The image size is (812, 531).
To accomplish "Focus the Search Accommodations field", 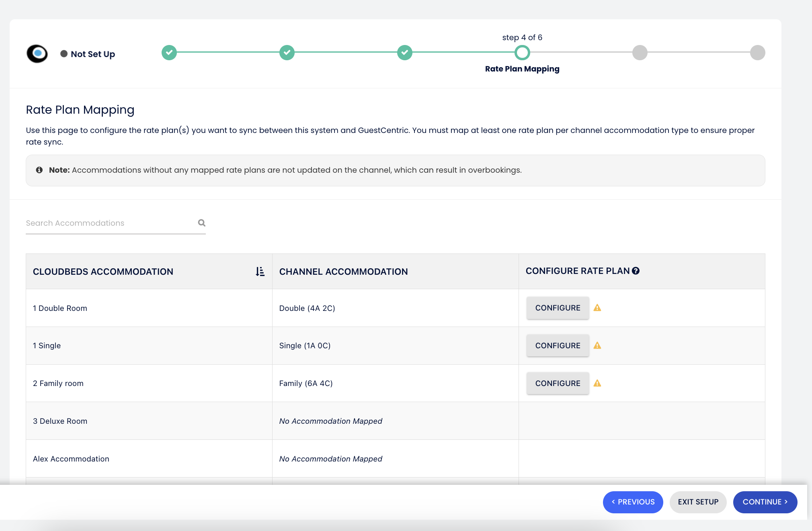I will 109,223.
